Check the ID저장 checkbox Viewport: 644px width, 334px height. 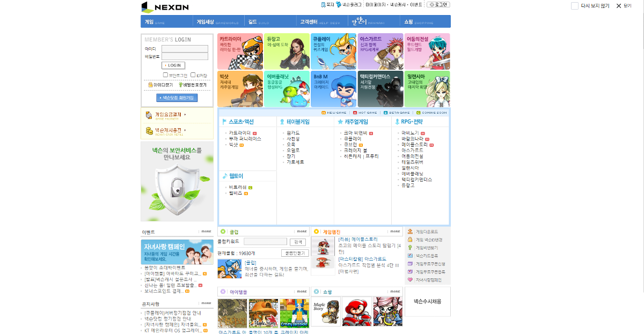(193, 75)
